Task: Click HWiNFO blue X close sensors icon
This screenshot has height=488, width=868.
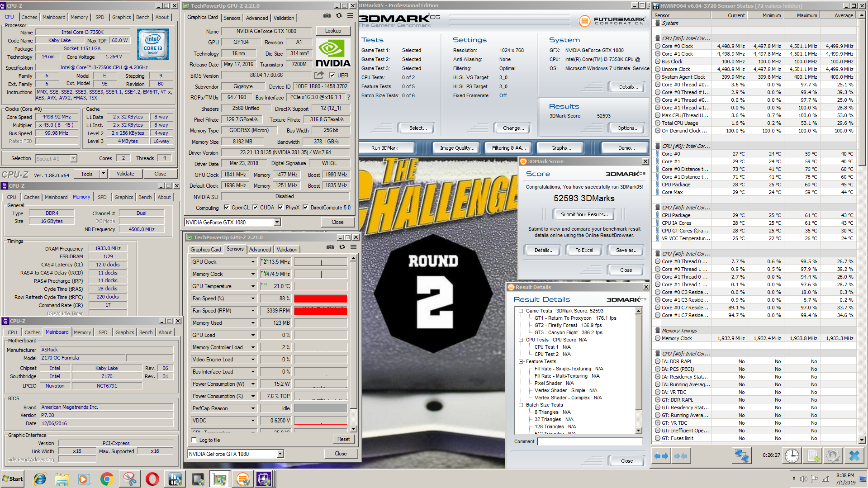Action: tap(854, 456)
